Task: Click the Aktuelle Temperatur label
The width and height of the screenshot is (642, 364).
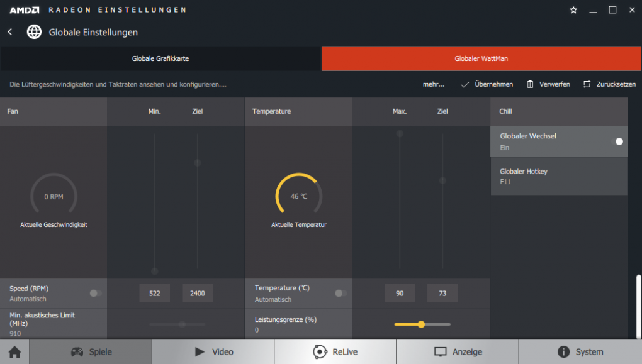Action: click(x=299, y=224)
